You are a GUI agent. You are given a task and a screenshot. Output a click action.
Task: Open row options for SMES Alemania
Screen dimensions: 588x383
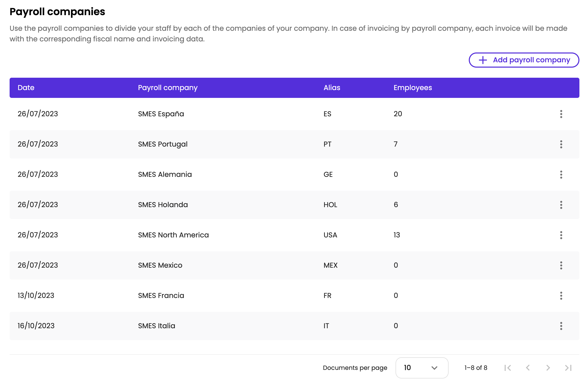pos(561,175)
